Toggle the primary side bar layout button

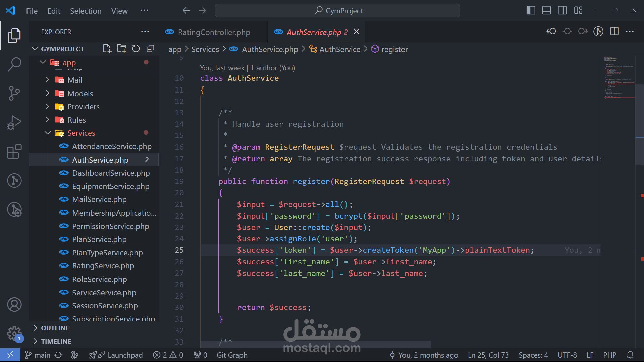click(x=531, y=10)
